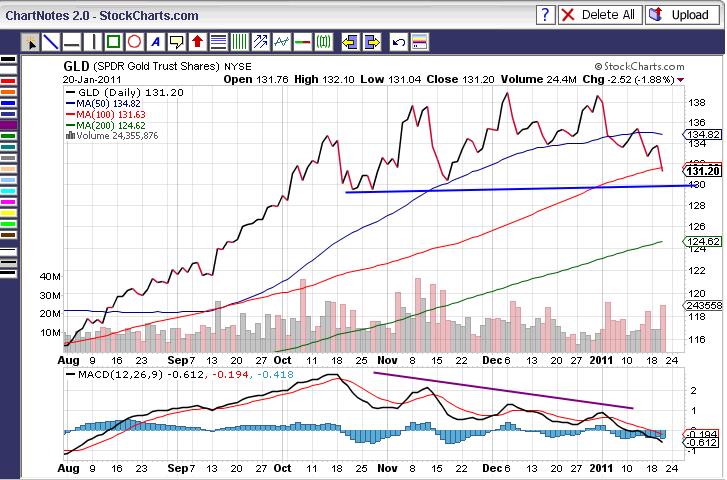Open the line style options icon
The height and width of the screenshot is (480, 727).
[x=419, y=42]
